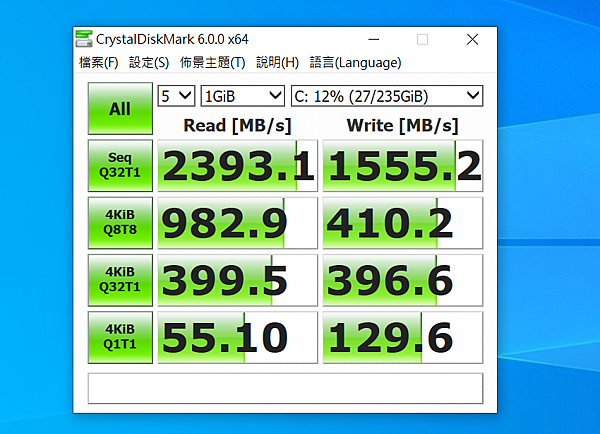Start the Seq Q32T1 test
600x434 pixels.
click(x=120, y=165)
